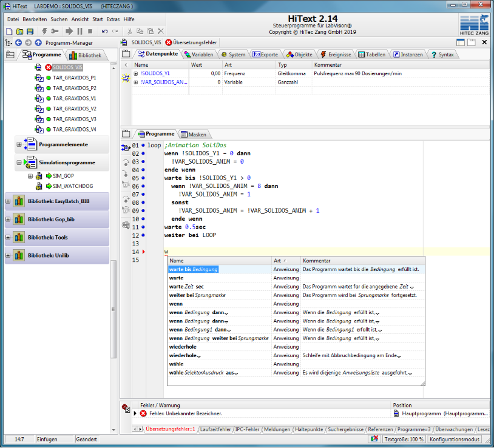Click the open folder toolbar icon
494x448 pixels.
[19, 31]
